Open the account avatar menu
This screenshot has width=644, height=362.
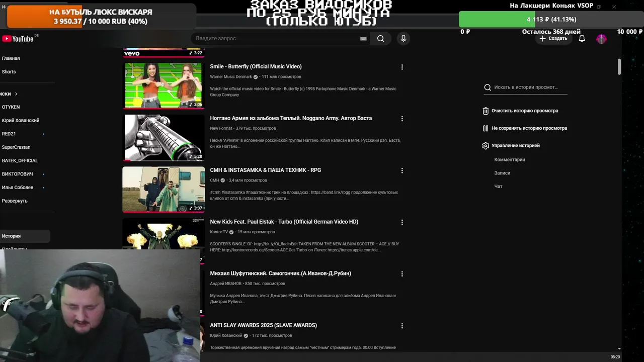(601, 39)
